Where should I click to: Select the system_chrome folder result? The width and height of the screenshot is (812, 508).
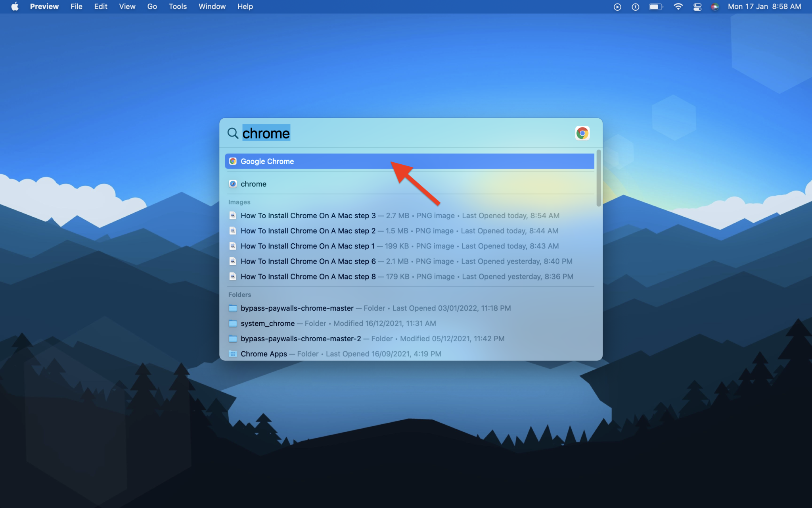(x=410, y=323)
